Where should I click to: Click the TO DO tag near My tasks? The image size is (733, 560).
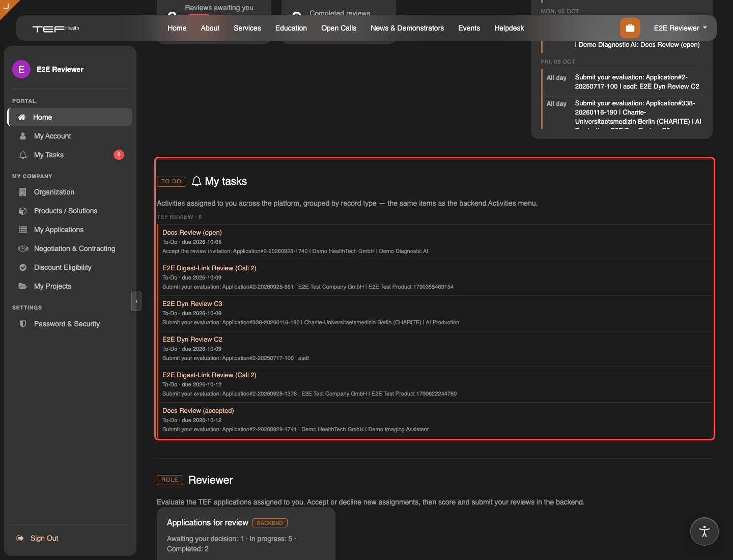(x=172, y=181)
